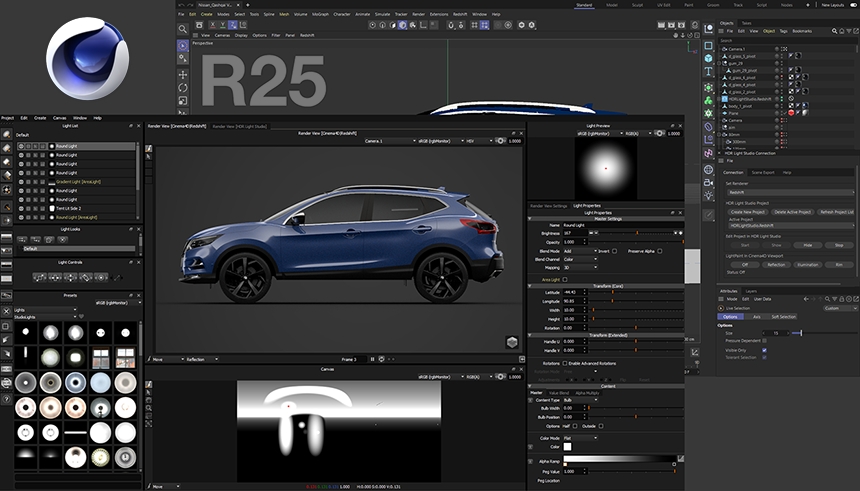The width and height of the screenshot is (860, 491).
Task: Click the cube icon in Render View corner
Action: pos(512,342)
